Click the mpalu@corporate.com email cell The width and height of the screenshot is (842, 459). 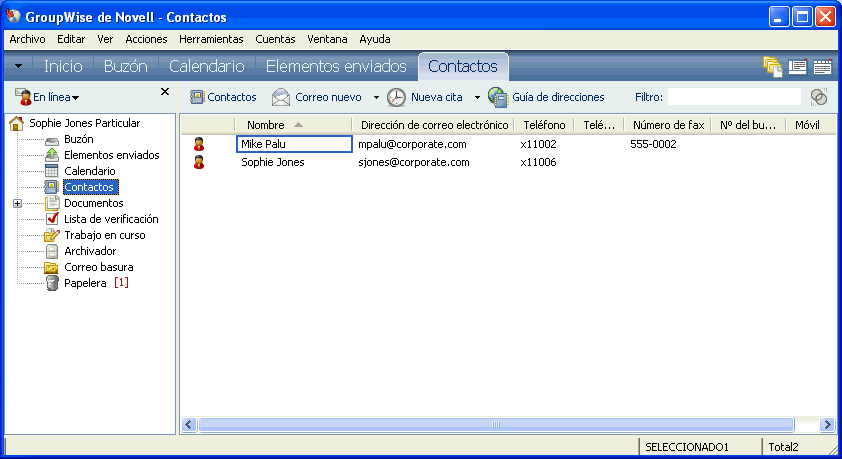[x=412, y=144]
